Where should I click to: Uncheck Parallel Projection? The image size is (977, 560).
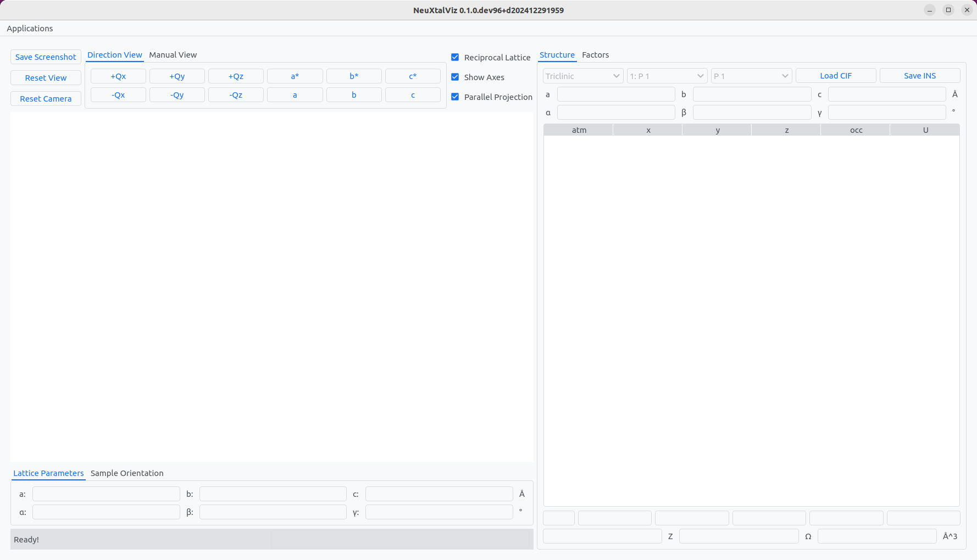[455, 97]
